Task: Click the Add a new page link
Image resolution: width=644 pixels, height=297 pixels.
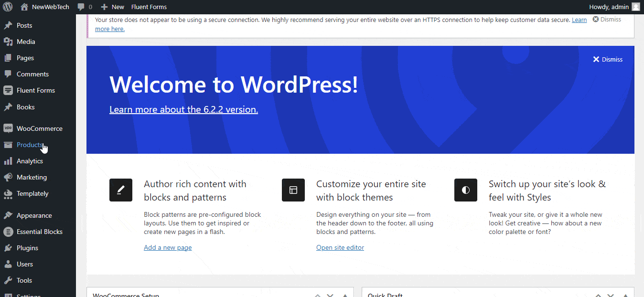Action: [x=168, y=247]
